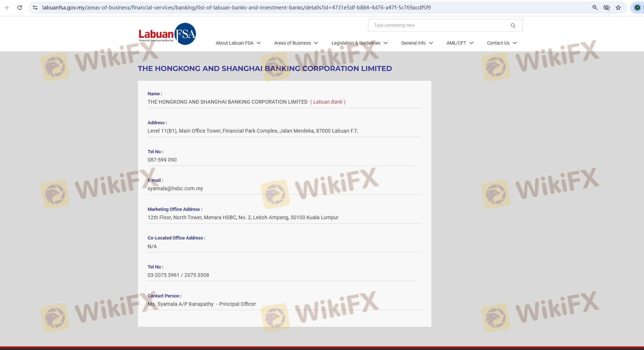This screenshot has width=644, height=350.
Task: Open the About Labuan FSA menu
Action: (x=238, y=43)
